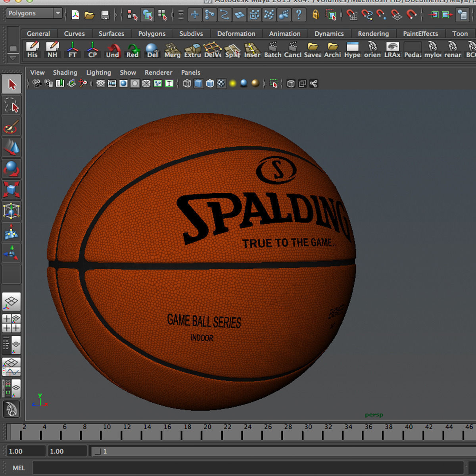
Task: Open the Persp/Outliner layout
Action: pyautogui.click(x=12, y=345)
